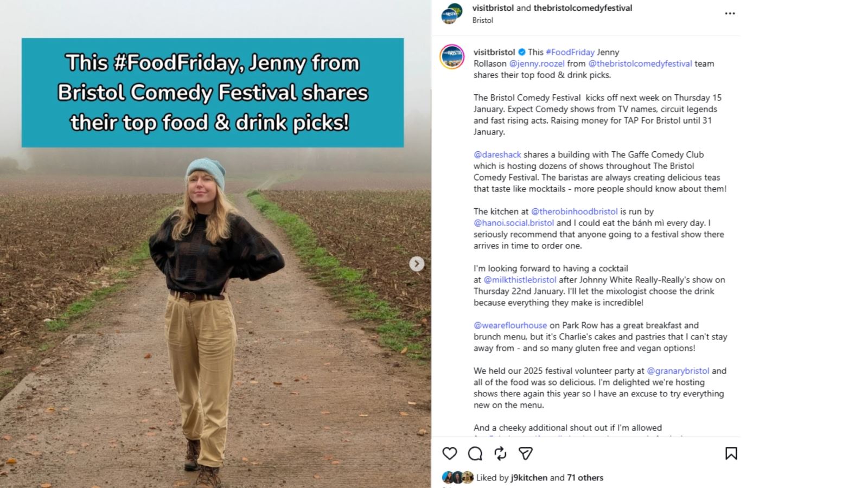The width and height of the screenshot is (868, 488).
Task: Visit the @hanoi.social.bristol mention
Action: pos(514,223)
